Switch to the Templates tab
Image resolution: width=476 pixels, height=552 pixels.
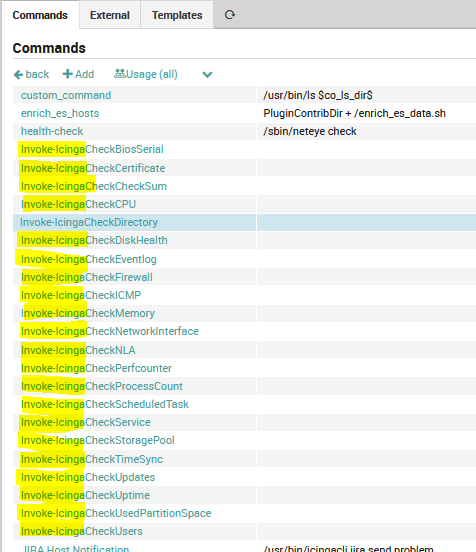(x=177, y=15)
